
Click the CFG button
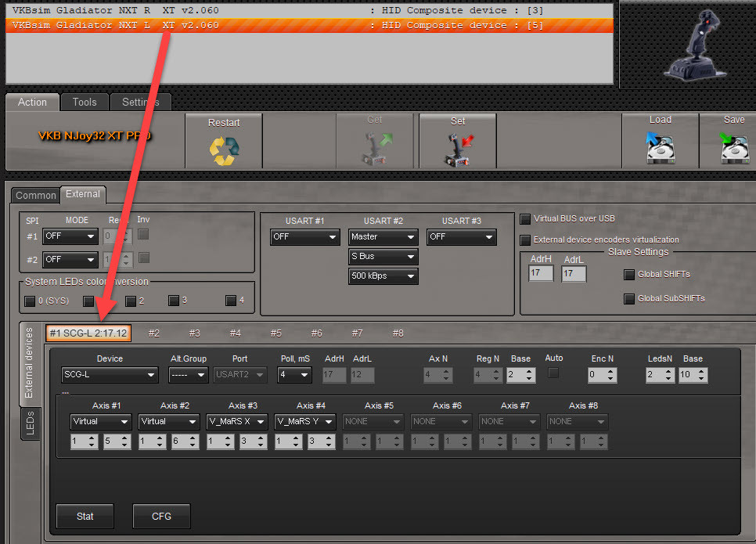tap(161, 517)
